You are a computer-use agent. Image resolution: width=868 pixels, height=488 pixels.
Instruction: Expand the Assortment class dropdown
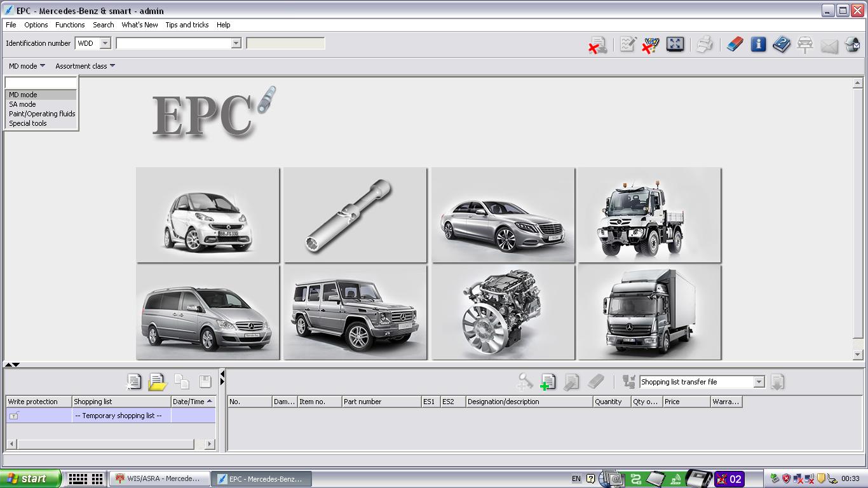pyautogui.click(x=85, y=66)
